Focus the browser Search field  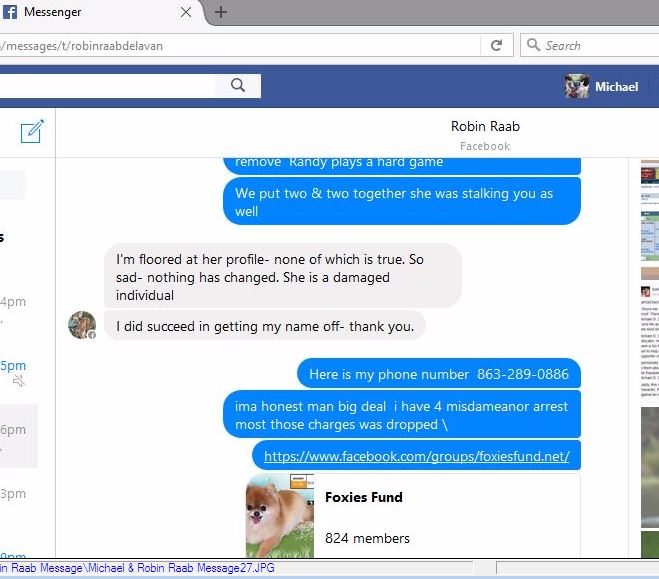pyautogui.click(x=589, y=45)
